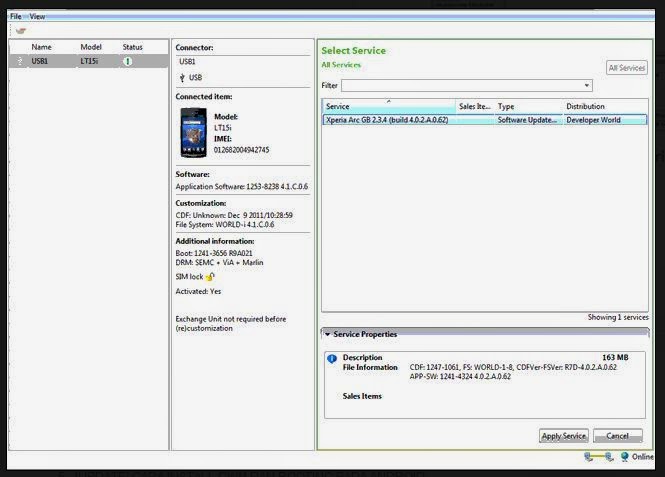665x477 pixels.
Task: Click the Apply Service button
Action: click(564, 436)
